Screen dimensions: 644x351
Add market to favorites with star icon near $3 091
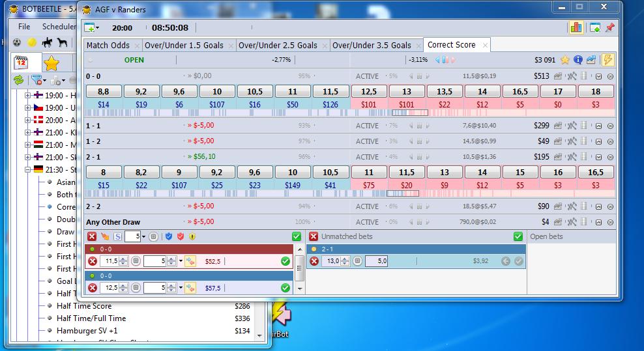click(565, 60)
